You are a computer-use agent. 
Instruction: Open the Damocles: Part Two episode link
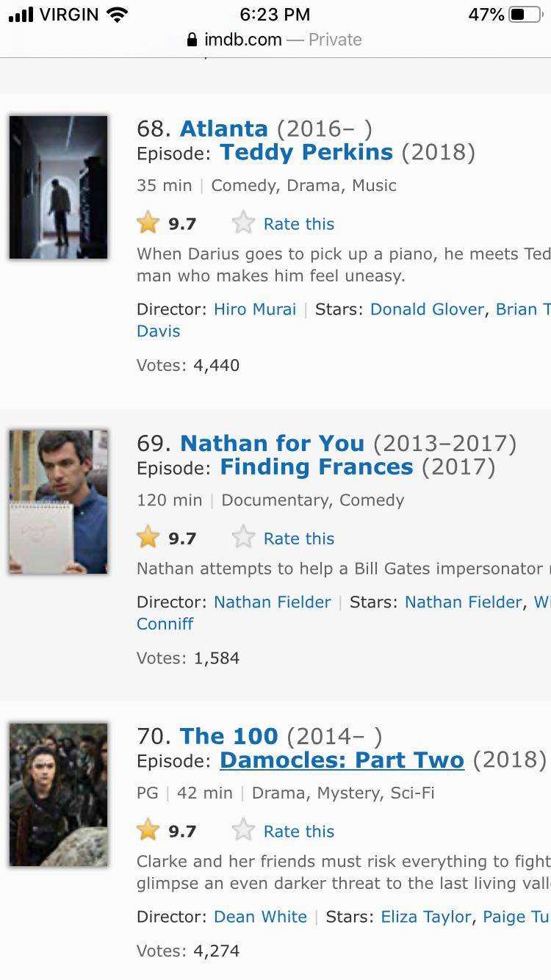coord(342,760)
